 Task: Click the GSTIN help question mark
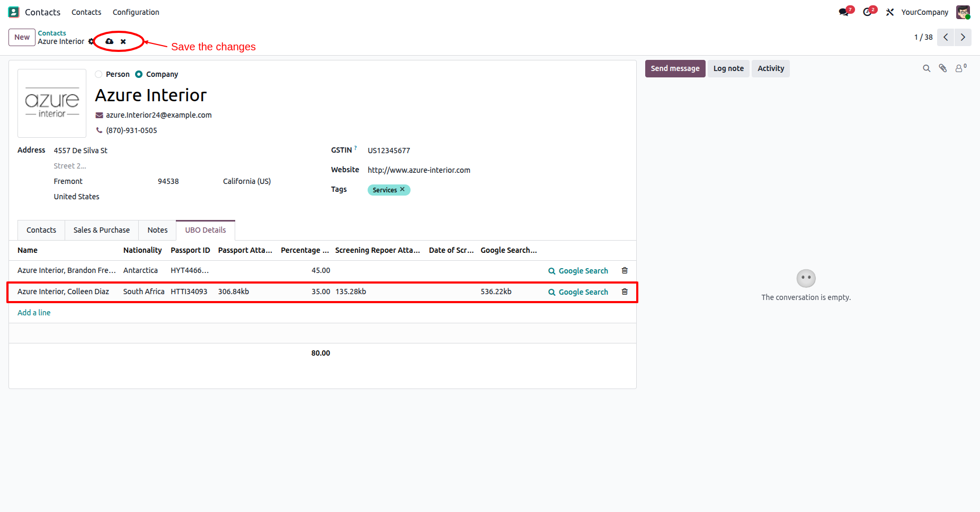(x=355, y=148)
